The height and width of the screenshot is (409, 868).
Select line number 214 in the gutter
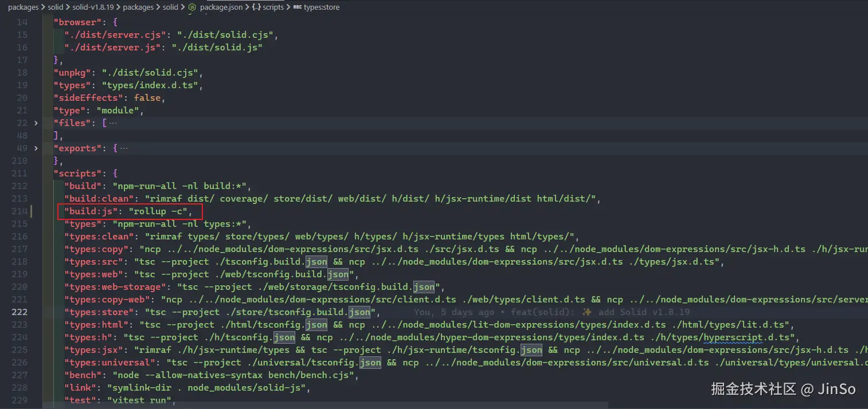click(x=19, y=211)
